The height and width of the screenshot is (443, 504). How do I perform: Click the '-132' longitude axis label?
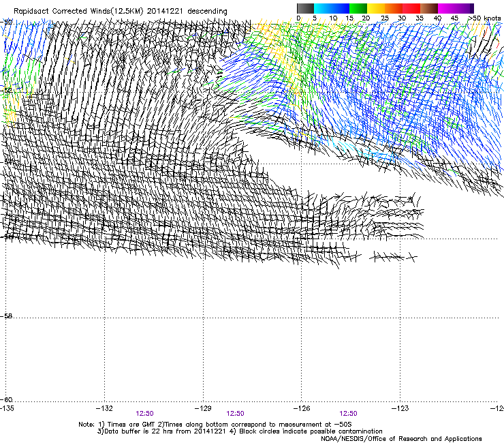pyautogui.click(x=104, y=408)
